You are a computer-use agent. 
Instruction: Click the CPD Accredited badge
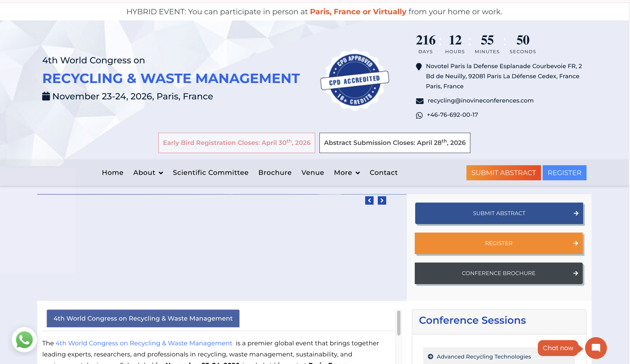point(355,80)
